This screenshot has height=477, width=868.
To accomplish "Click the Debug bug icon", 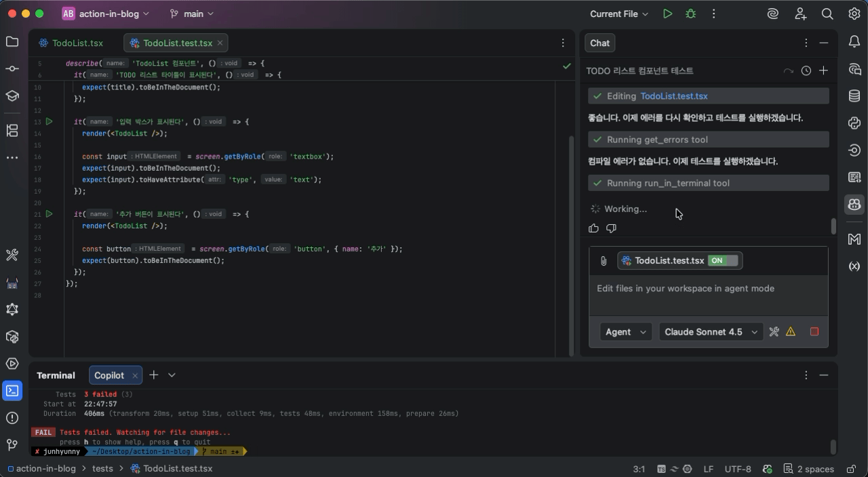I will [690, 14].
